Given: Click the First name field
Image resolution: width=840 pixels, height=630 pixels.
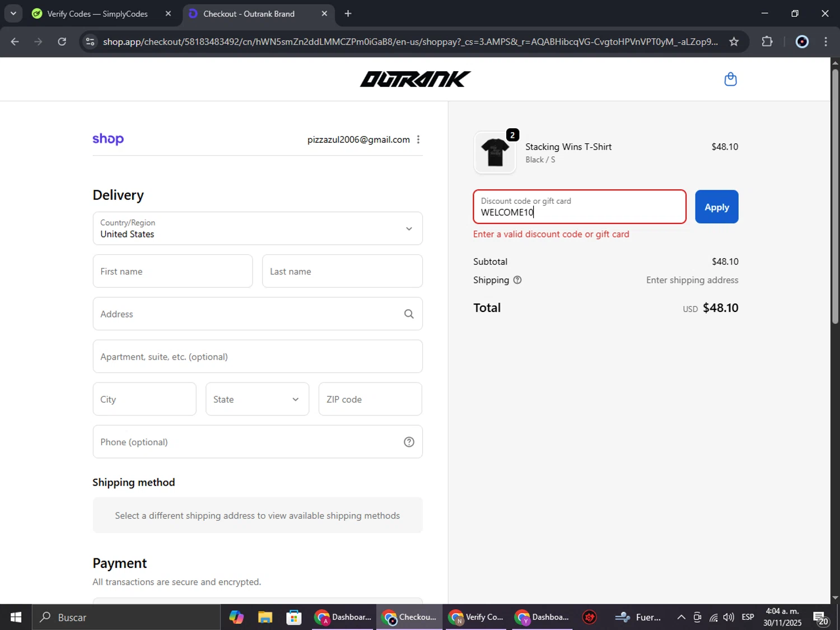Looking at the screenshot, I should click(x=172, y=271).
